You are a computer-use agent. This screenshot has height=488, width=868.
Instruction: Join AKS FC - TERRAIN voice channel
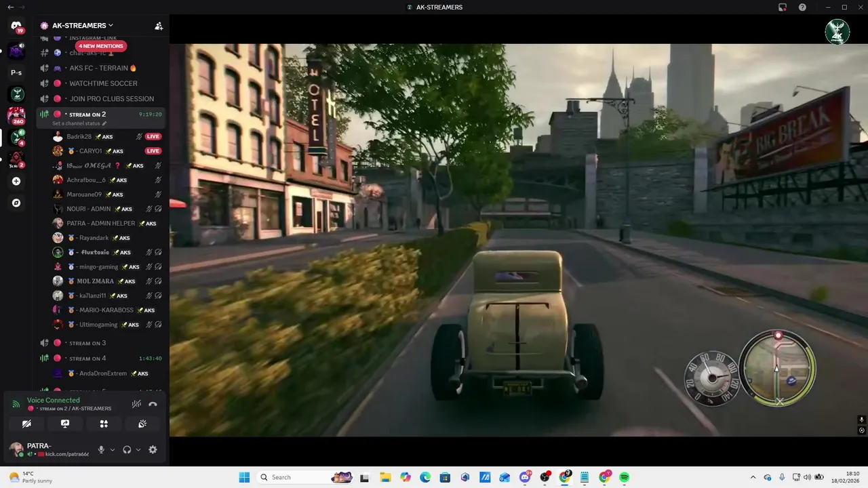[x=100, y=68]
